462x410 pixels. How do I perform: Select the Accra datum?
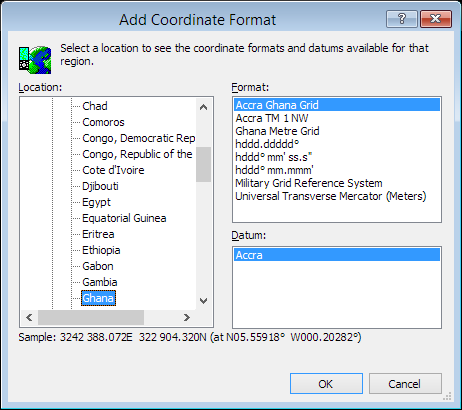(337, 255)
